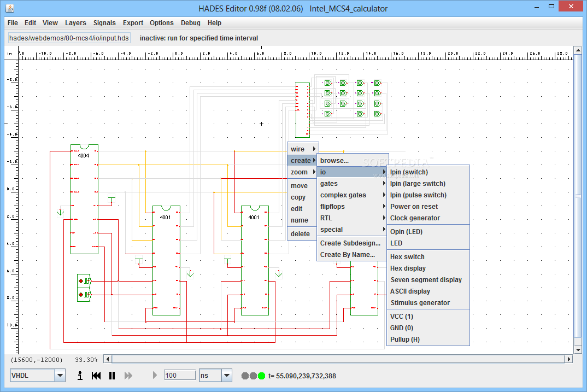This screenshot has width=587, height=392.
Task: Click the Java icon in the title bar
Action: [10, 8]
